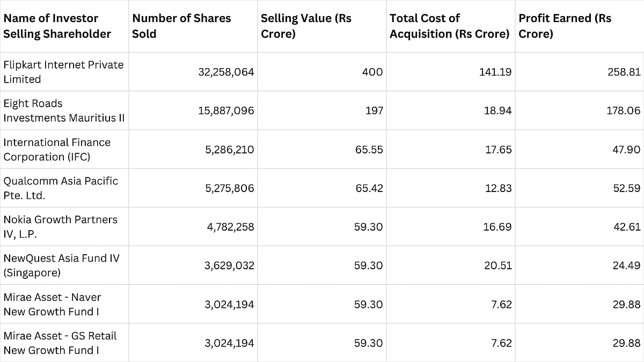The width and height of the screenshot is (644, 362).
Task: Click the 'Profit Earned (Rs Crore)' header
Action: click(565, 26)
